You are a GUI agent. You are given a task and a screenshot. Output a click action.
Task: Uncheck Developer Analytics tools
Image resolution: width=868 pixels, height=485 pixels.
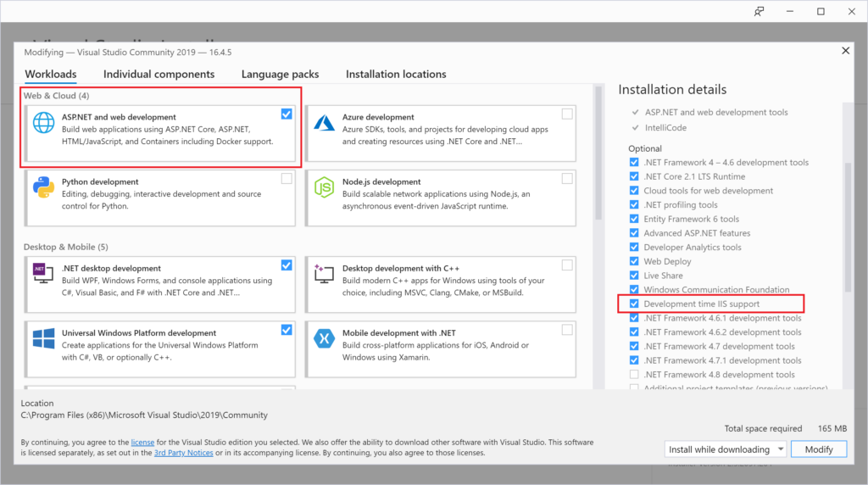pos(634,247)
